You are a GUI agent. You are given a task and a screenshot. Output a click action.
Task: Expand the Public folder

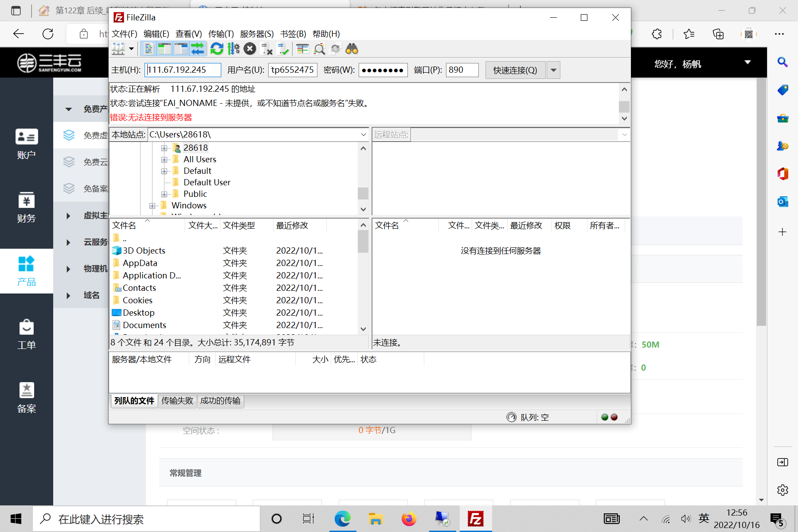coord(164,194)
